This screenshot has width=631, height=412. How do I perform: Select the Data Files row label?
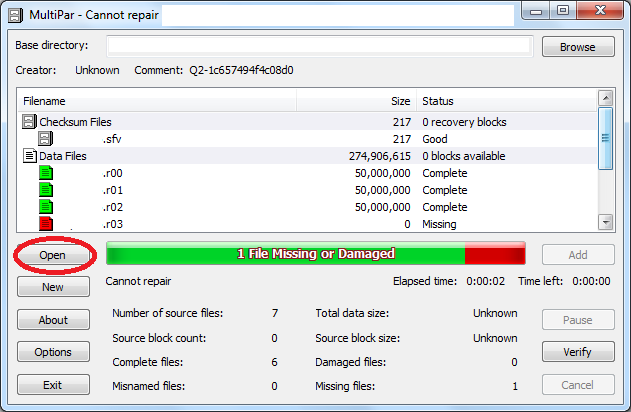pos(63,156)
